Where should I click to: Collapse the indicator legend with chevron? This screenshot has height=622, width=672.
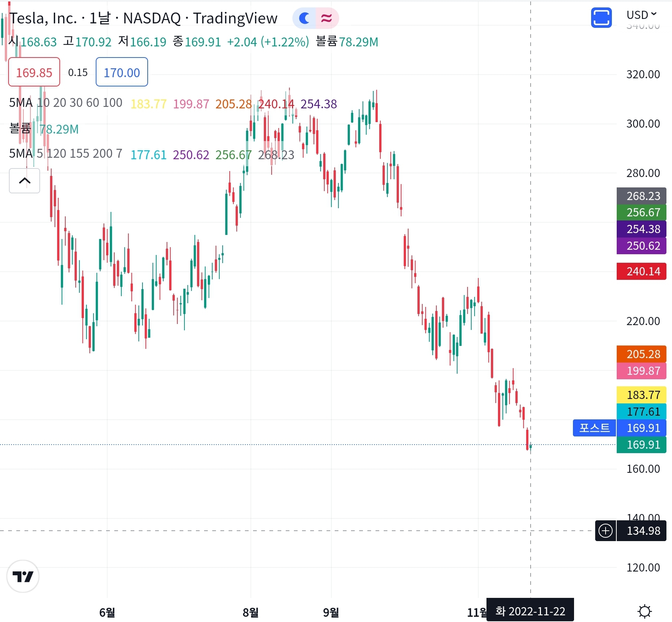[24, 181]
